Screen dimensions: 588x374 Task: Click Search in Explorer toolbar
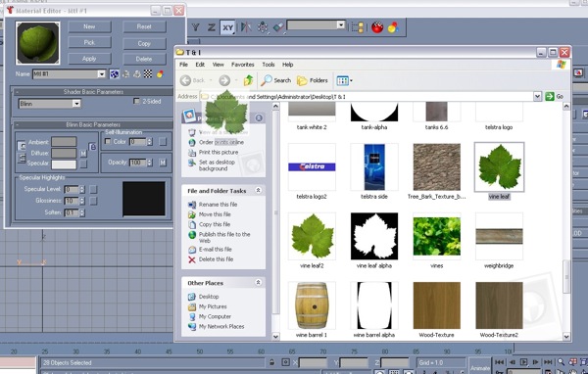[276, 80]
